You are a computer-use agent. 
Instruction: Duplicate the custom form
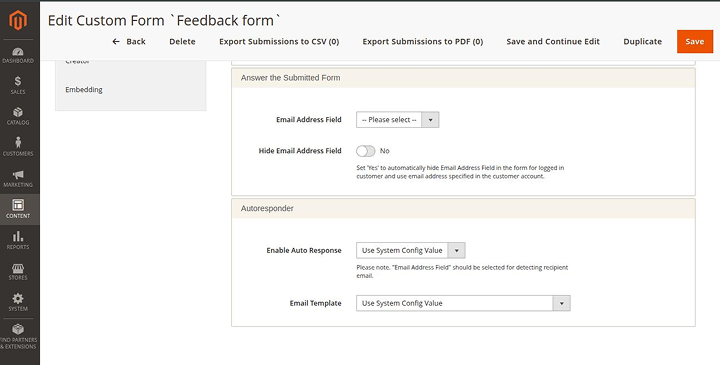coord(642,41)
